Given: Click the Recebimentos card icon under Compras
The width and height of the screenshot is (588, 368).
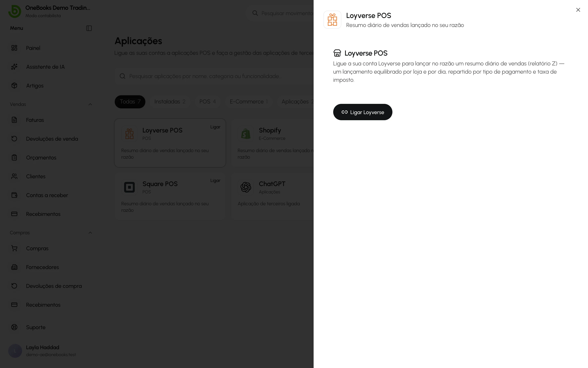Looking at the screenshot, I should click(x=14, y=304).
